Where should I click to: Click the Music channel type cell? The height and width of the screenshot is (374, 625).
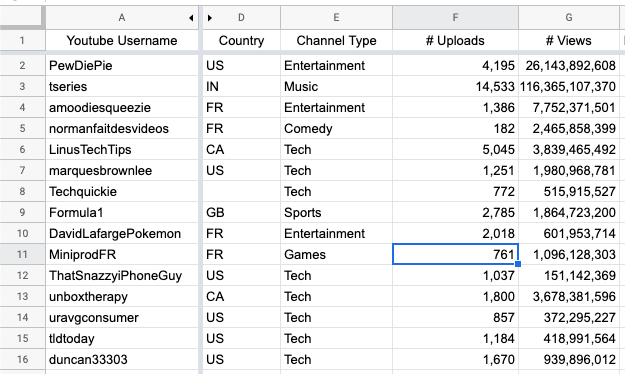[336, 87]
